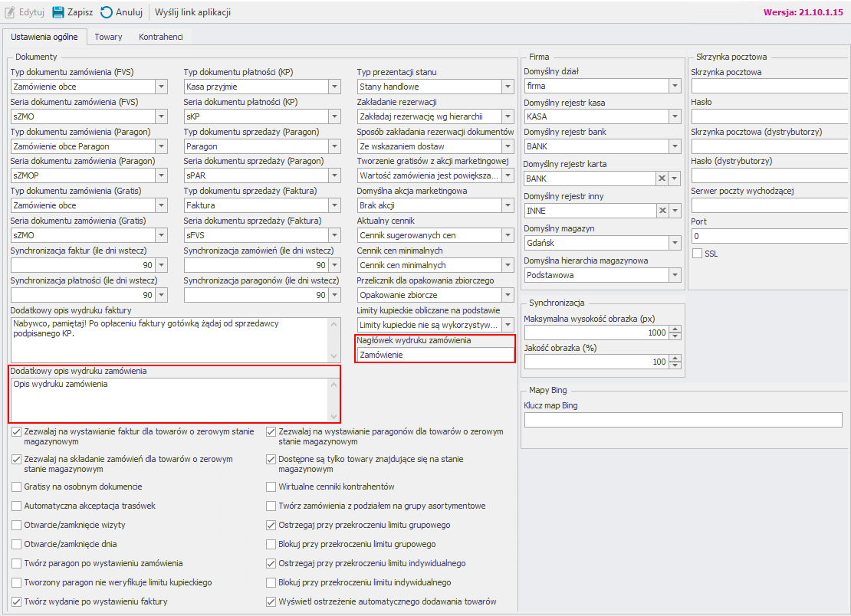Open the Kontrahenci tab

pos(160,37)
